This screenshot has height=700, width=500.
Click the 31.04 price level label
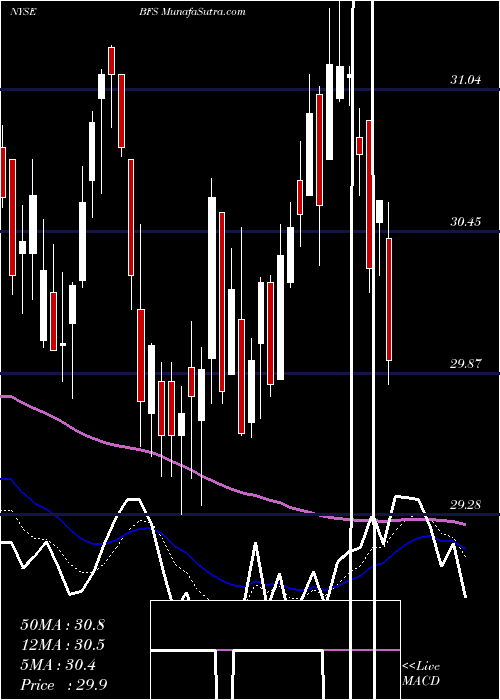pyautogui.click(x=466, y=80)
